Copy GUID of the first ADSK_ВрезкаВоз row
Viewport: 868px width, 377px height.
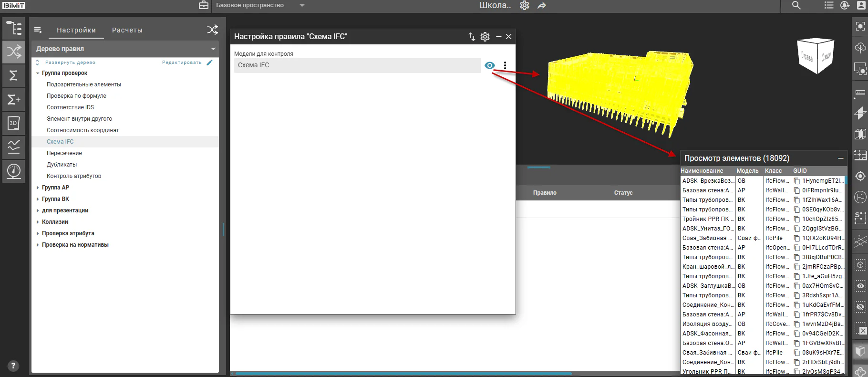(x=797, y=181)
